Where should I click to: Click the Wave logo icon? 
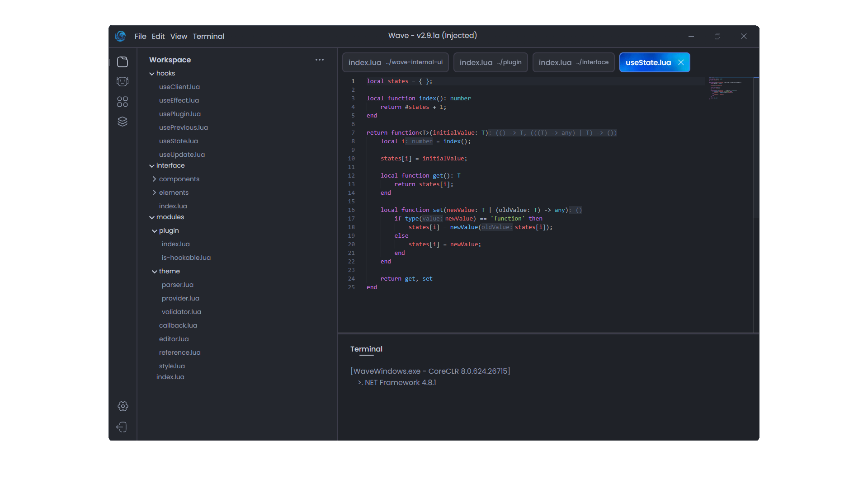point(120,36)
